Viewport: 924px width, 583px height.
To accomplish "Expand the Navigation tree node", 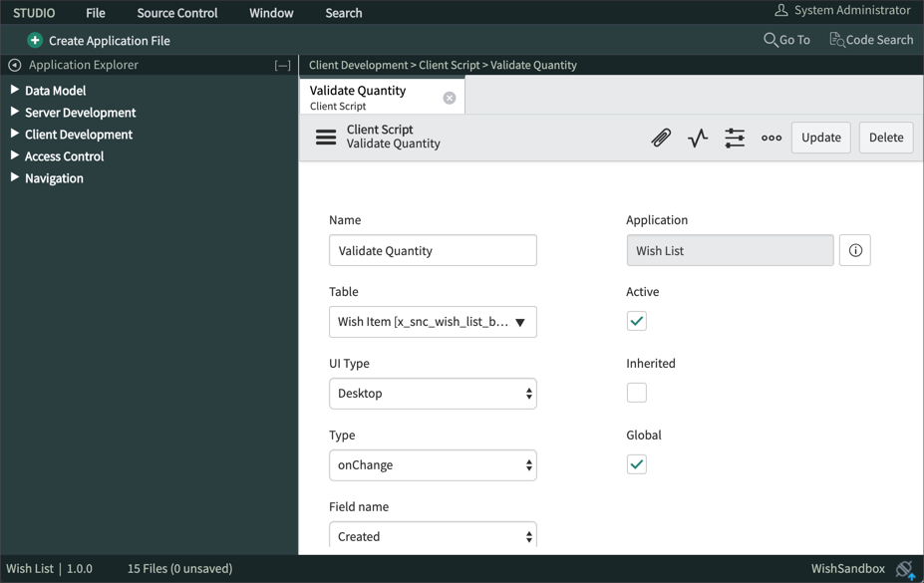I will pyautogui.click(x=15, y=177).
